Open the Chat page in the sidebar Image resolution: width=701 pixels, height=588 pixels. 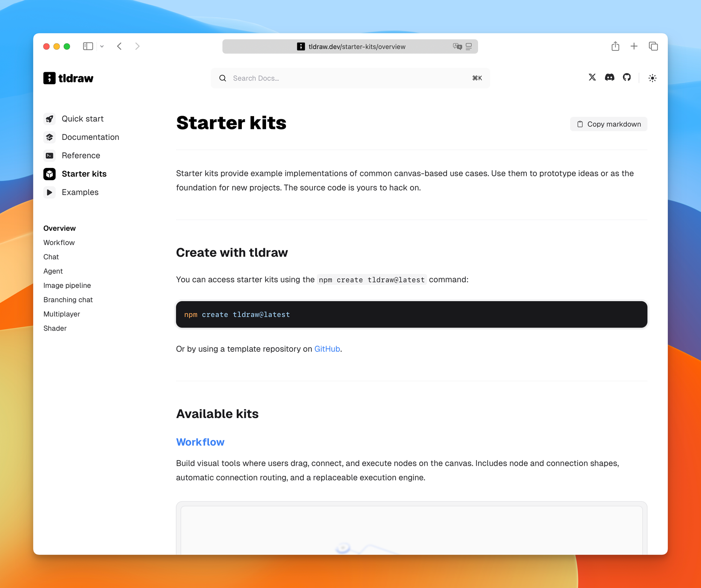coord(51,257)
